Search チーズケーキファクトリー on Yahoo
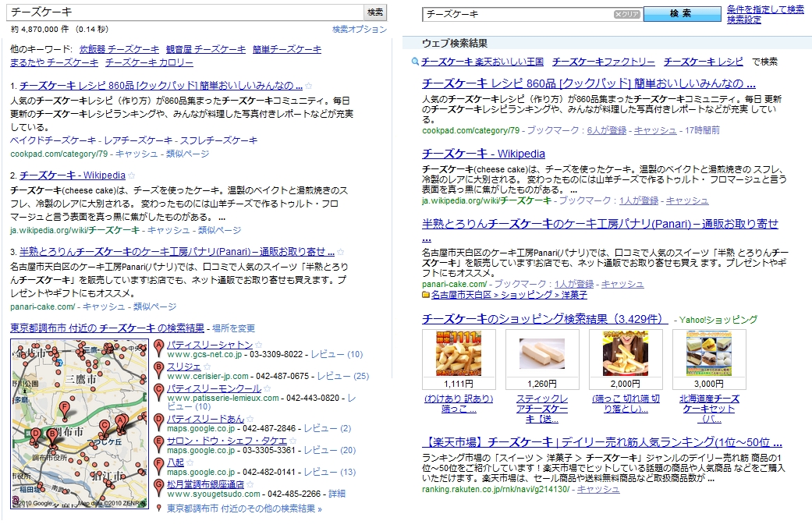Image resolution: width=812 pixels, height=528 pixels. [x=603, y=62]
